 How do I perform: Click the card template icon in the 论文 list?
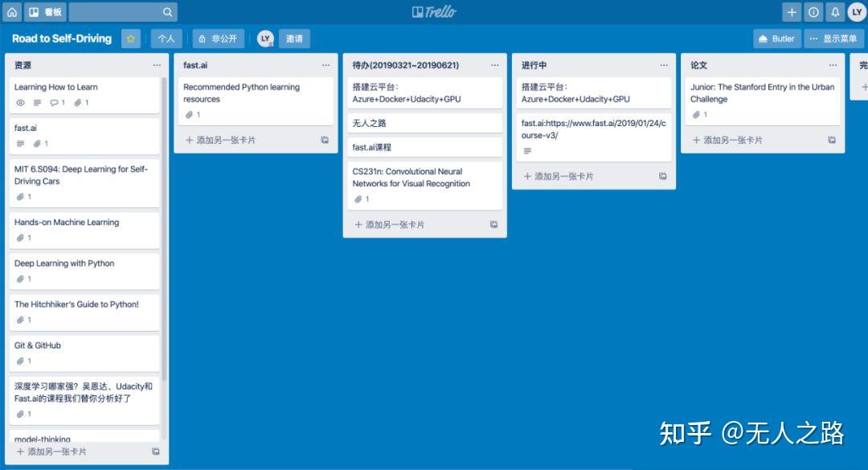point(832,140)
